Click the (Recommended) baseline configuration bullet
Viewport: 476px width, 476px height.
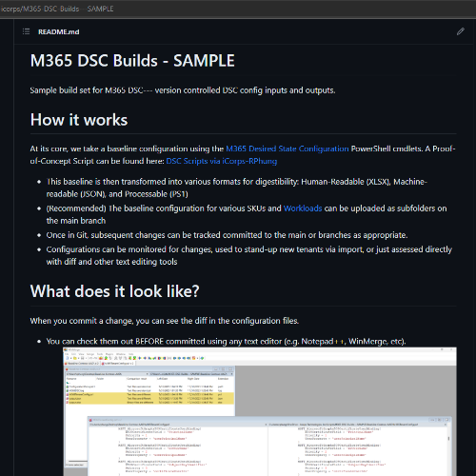point(247,214)
